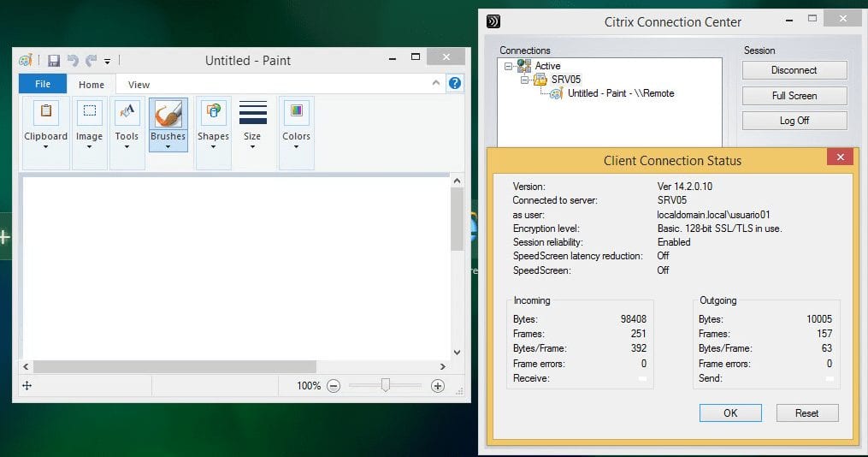Click the horizontal scrollbar thumb in Paint
Viewport: 868px width, 457px height.
[174, 366]
